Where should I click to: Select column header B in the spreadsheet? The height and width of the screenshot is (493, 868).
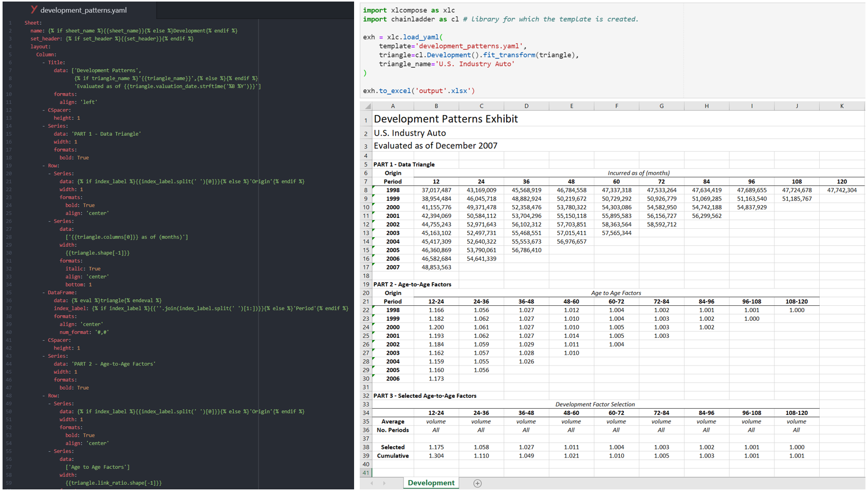pyautogui.click(x=436, y=106)
